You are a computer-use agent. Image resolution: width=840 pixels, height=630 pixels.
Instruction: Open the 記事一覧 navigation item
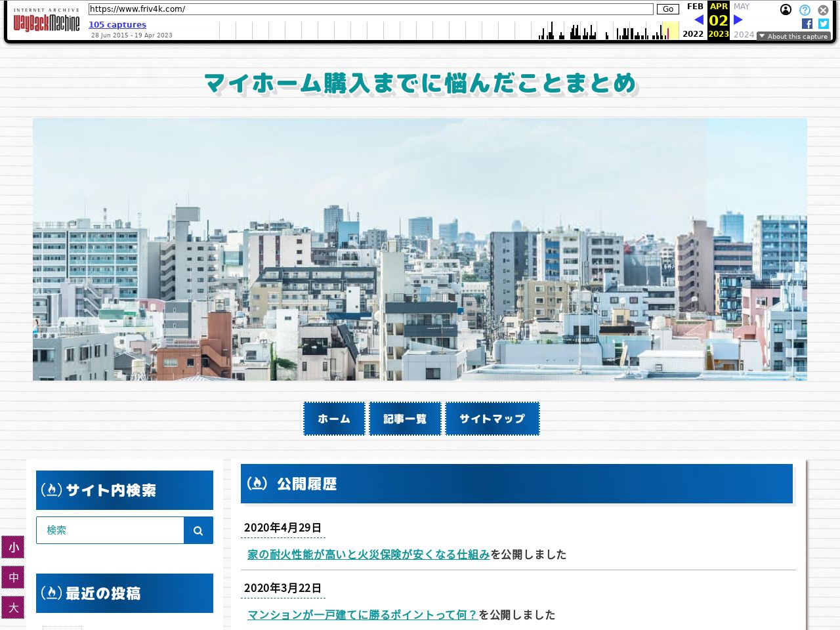405,419
